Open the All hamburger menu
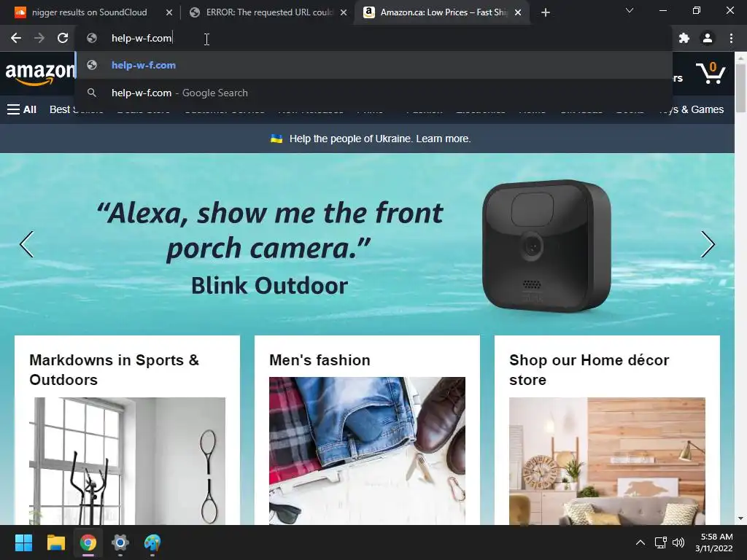The height and width of the screenshot is (560, 747). coord(22,109)
